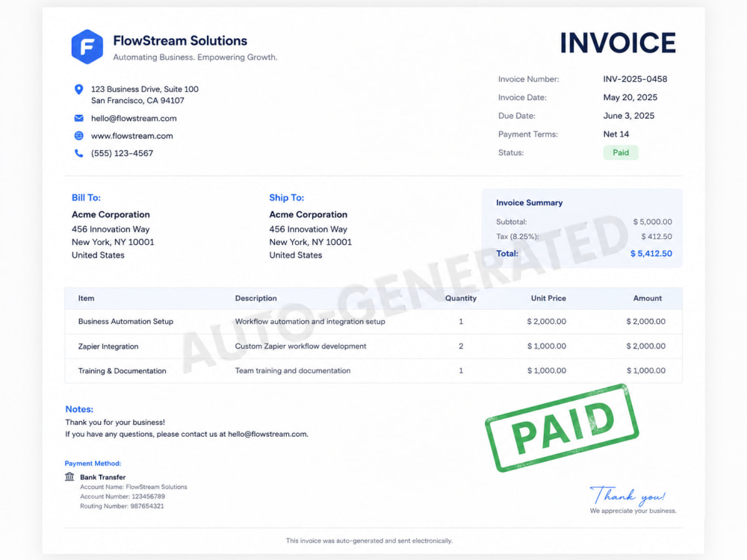Screen dimensions: 747x560
Task: Click the Bill To heading
Action: click(x=86, y=198)
